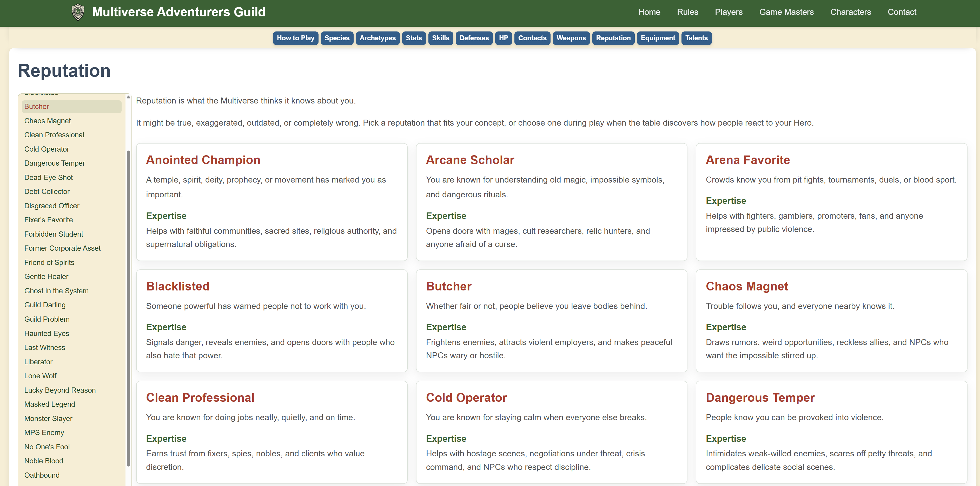Click the Butcher card heading
Image resolution: width=980 pixels, height=486 pixels.
point(448,286)
